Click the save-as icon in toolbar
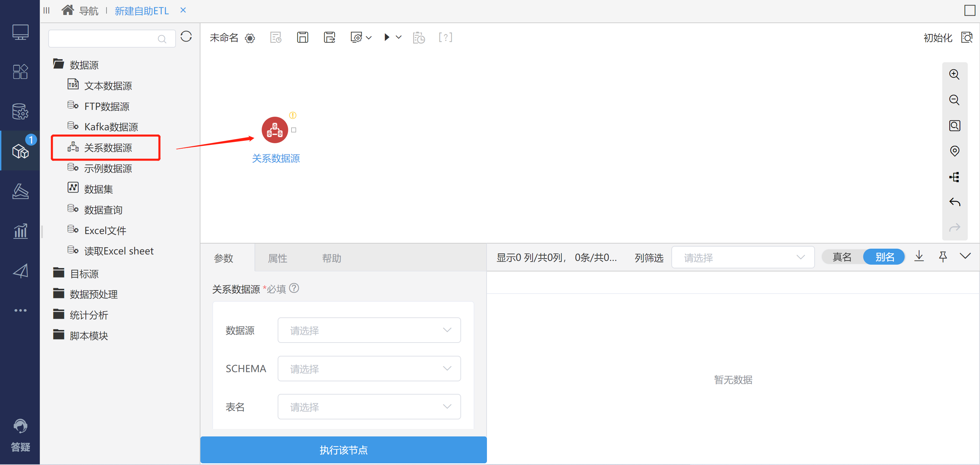Viewport: 980px width, 465px height. (329, 37)
